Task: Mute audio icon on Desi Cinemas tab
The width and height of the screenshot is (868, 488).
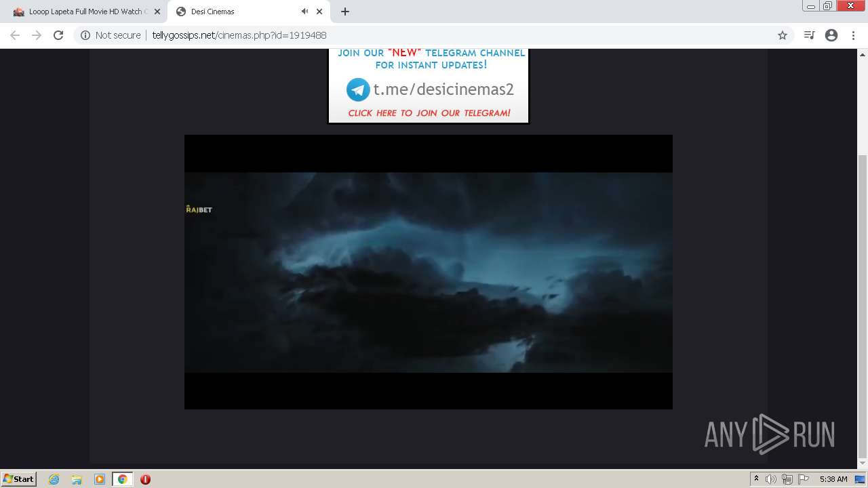Action: coord(304,12)
